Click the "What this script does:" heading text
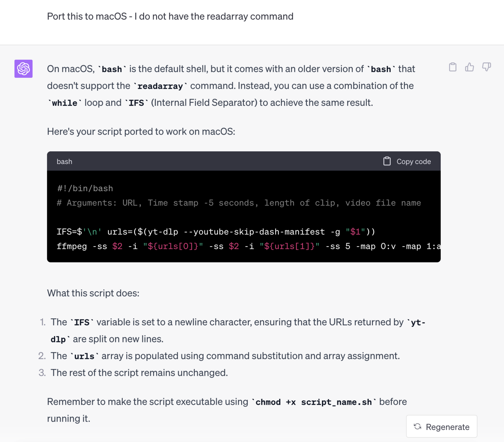Viewport: 504px width, 442px height. pyautogui.click(x=93, y=293)
